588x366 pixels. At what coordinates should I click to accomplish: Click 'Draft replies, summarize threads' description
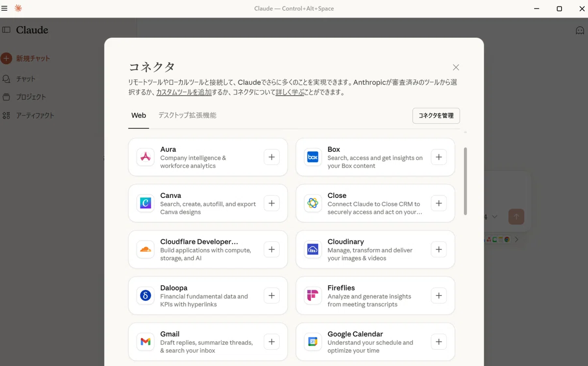pyautogui.click(x=206, y=346)
